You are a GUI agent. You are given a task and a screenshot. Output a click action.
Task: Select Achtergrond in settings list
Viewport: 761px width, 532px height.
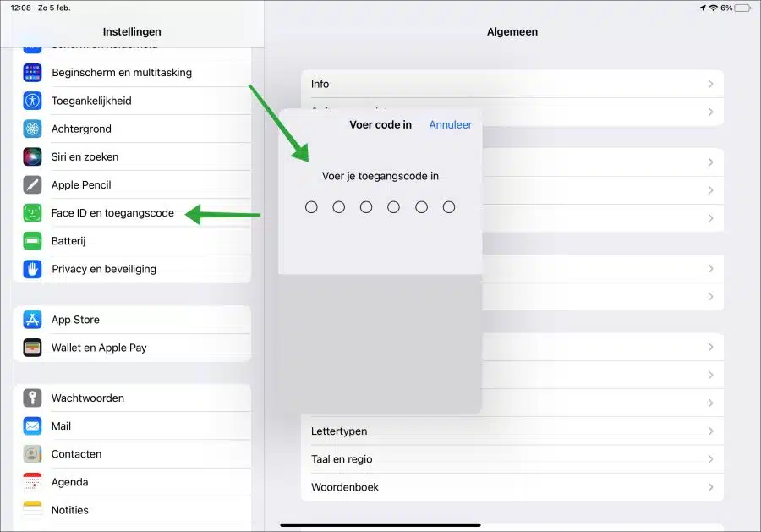pyautogui.click(x=132, y=129)
